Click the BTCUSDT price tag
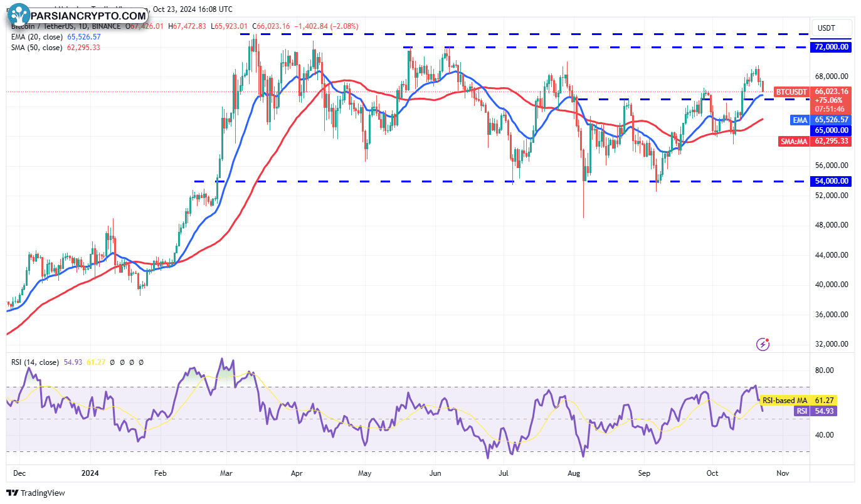Screen dimensions: 861x504 tap(791, 92)
